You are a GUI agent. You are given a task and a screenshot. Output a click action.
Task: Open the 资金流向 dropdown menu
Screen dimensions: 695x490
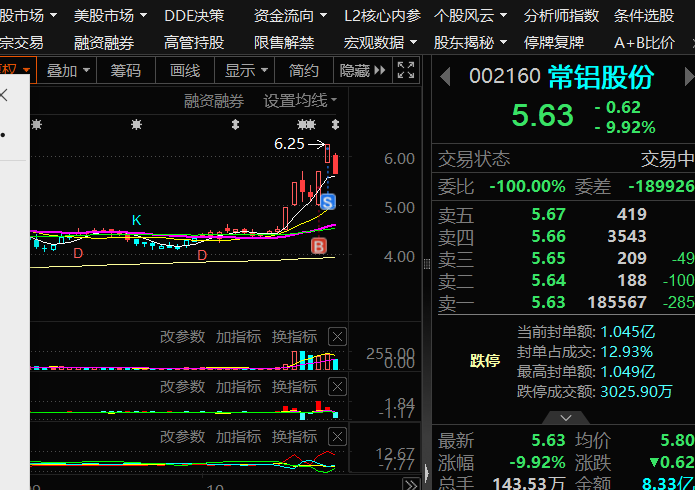290,16
